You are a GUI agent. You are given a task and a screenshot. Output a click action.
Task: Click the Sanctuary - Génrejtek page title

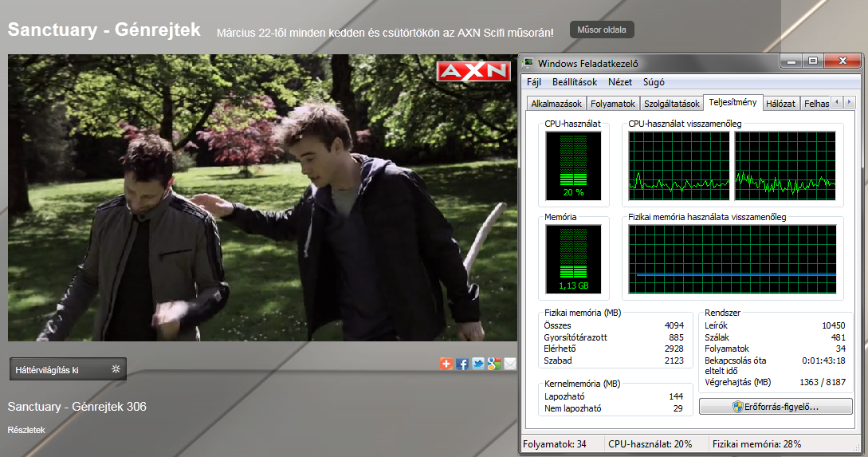coord(104,30)
